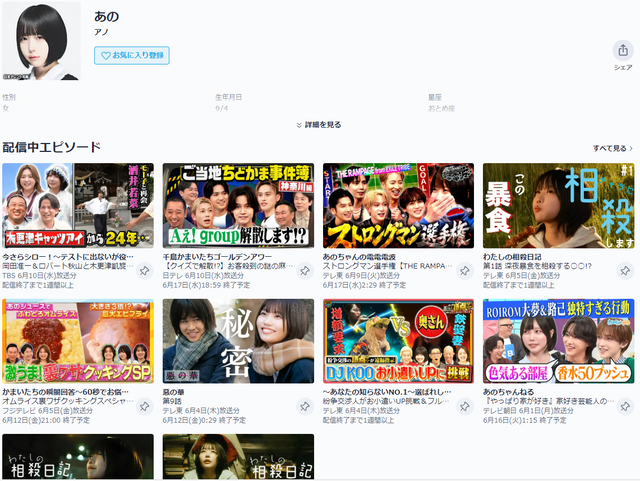640x481 pixels.
Task: Click text 6月17日(水)18:59 終了予定
Action: pyautogui.click(x=206, y=285)
